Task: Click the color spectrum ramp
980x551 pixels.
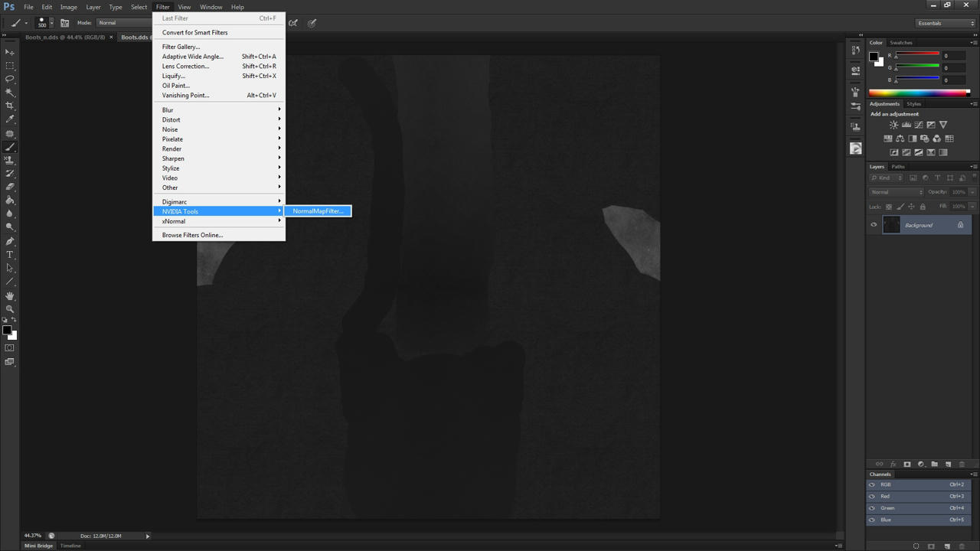Action: (920, 93)
